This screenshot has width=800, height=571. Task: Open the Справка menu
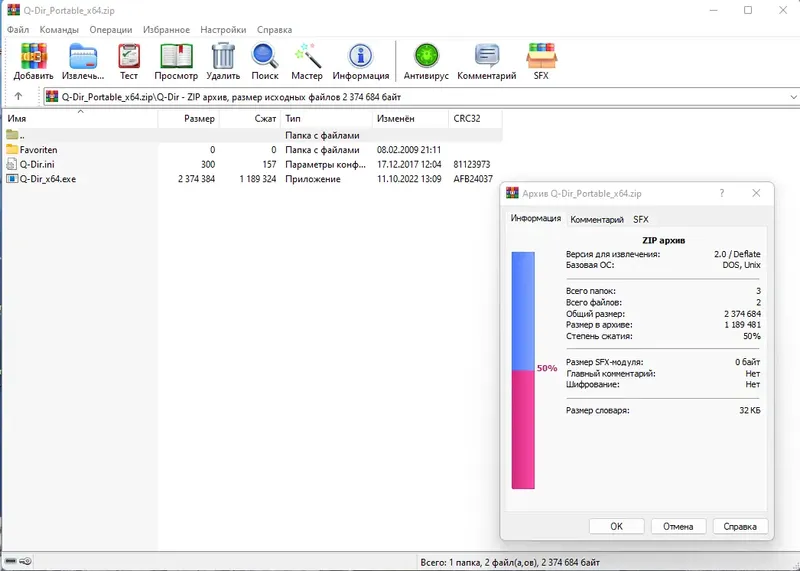tap(274, 30)
